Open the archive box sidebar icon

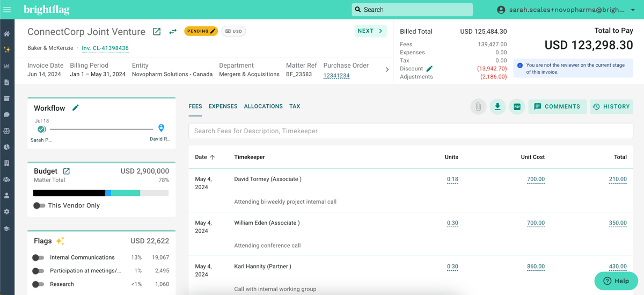[x=7, y=98]
